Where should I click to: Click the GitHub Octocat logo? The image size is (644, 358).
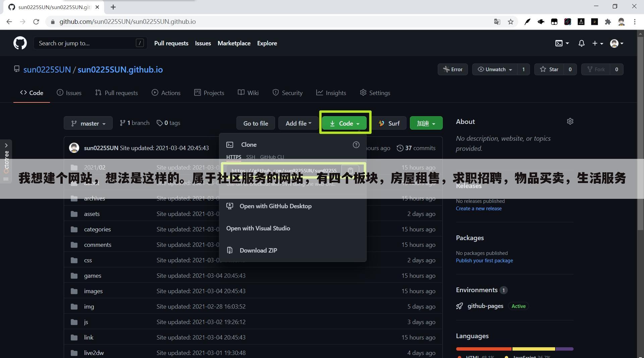(20, 43)
